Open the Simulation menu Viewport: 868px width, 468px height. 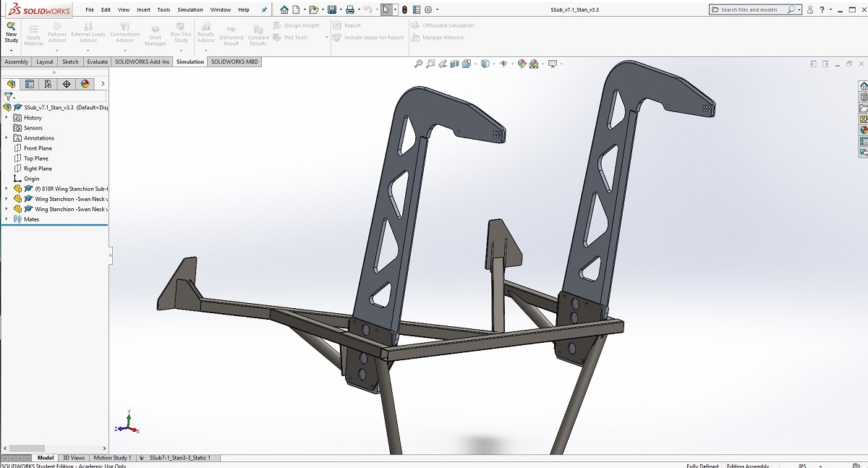pyautogui.click(x=190, y=10)
